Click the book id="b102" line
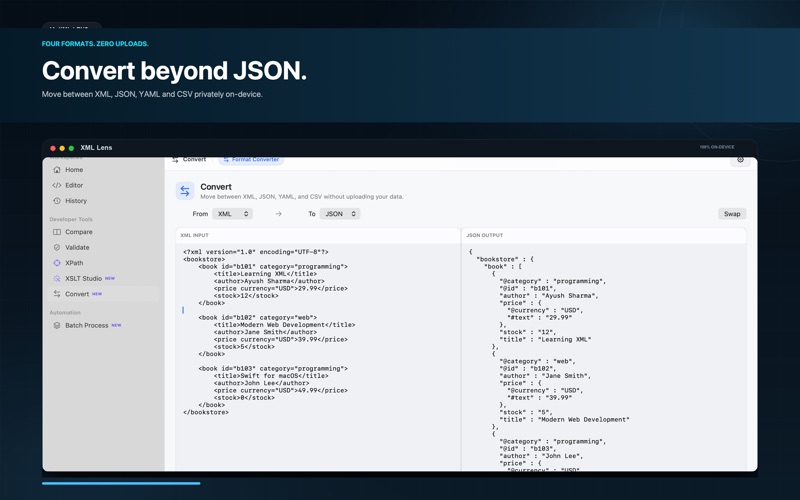This screenshot has height=500, width=800. [258, 317]
